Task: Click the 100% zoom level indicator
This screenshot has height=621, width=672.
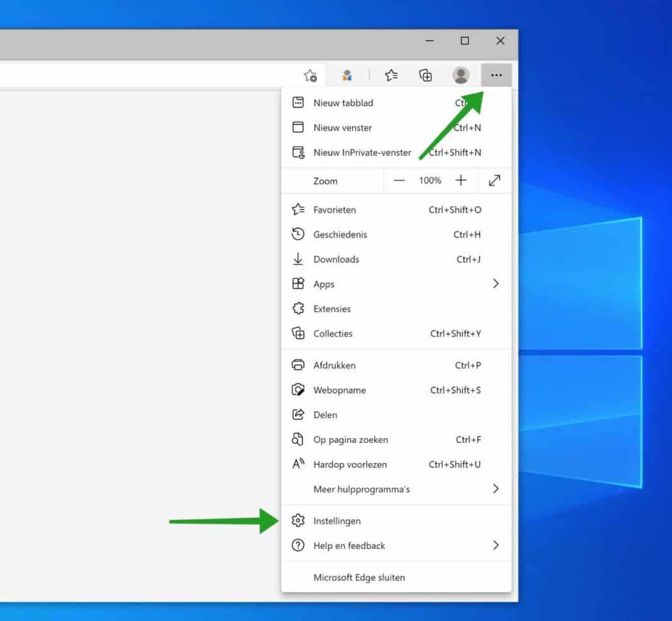Action: pyautogui.click(x=430, y=181)
